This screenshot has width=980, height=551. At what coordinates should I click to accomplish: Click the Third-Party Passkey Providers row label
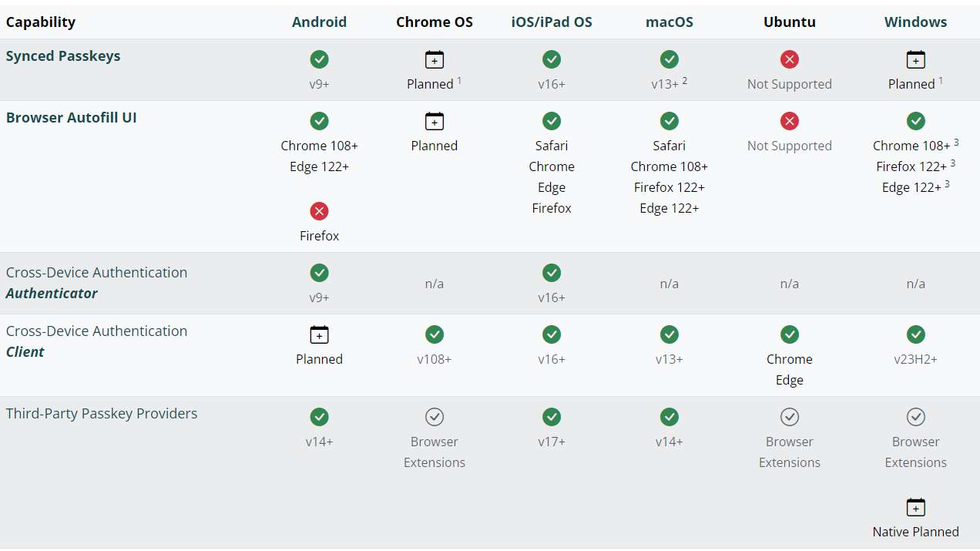click(x=102, y=414)
